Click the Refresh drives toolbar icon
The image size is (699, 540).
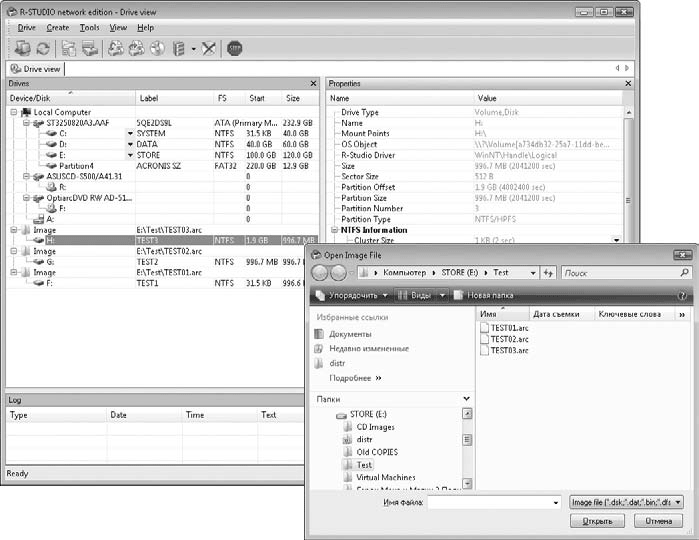pyautogui.click(x=43, y=48)
